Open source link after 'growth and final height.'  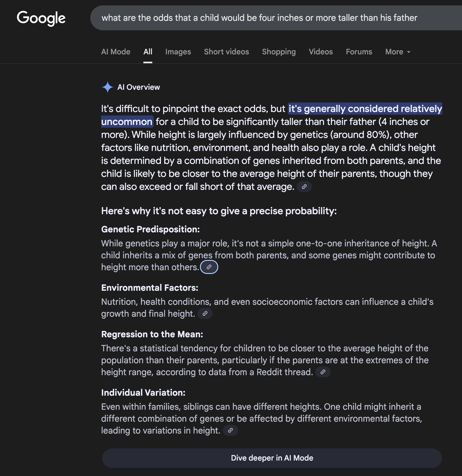tap(205, 314)
